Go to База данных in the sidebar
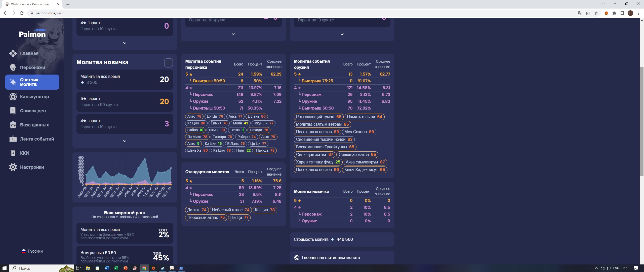The width and height of the screenshot is (644, 272). [34, 125]
